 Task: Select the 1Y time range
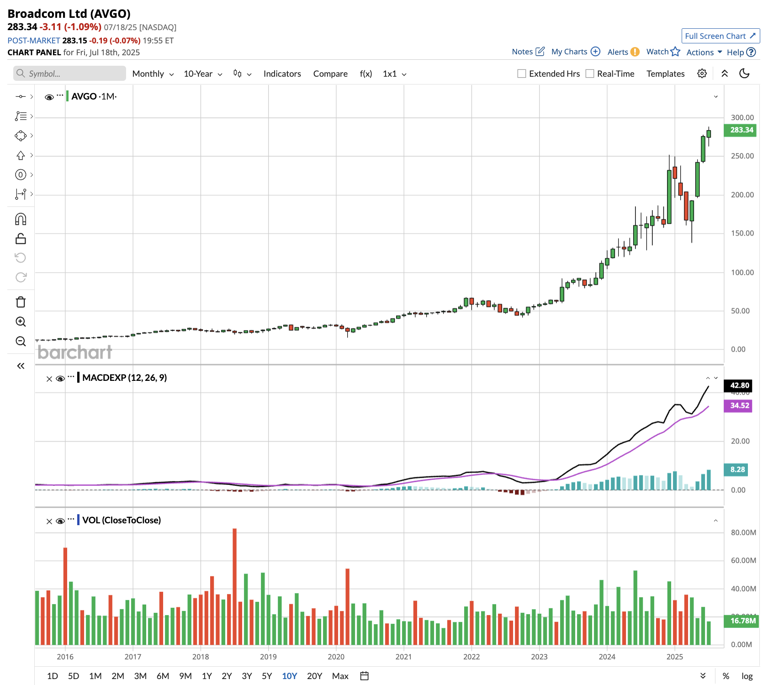pos(207,676)
